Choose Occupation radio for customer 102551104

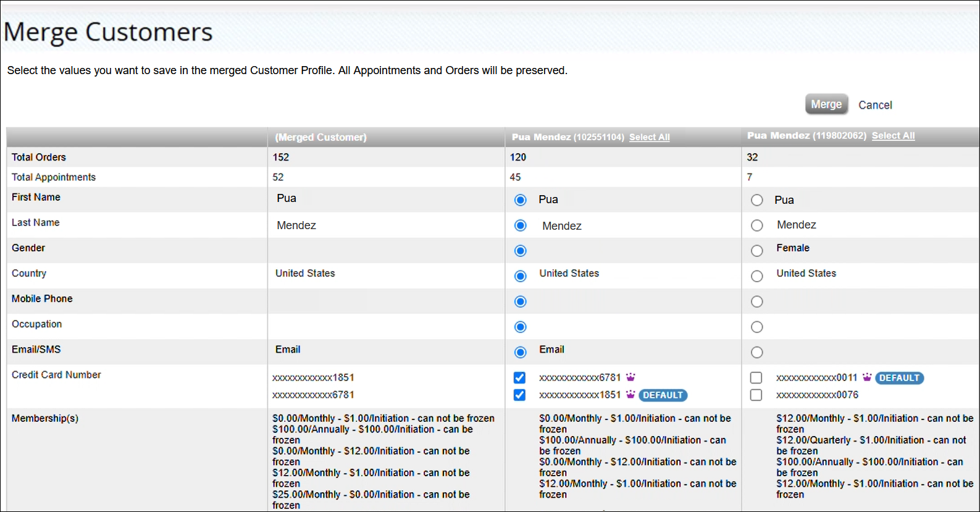[521, 327]
